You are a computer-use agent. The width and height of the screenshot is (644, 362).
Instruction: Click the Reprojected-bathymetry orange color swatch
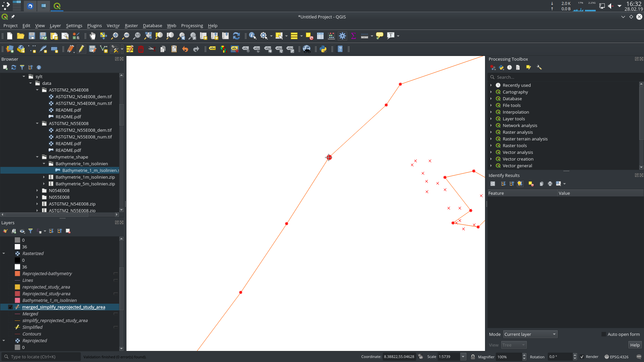[17, 274]
